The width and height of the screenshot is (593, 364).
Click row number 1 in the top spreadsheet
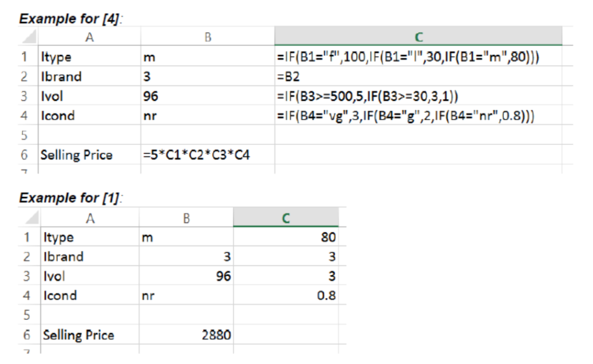coord(23,57)
